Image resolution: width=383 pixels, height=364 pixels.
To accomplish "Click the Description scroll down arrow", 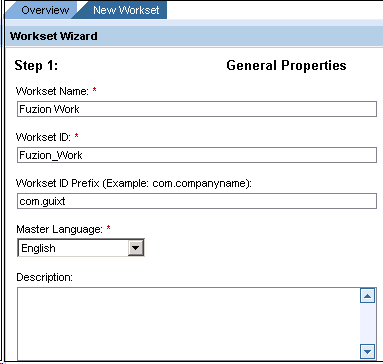I will click(367, 351).
